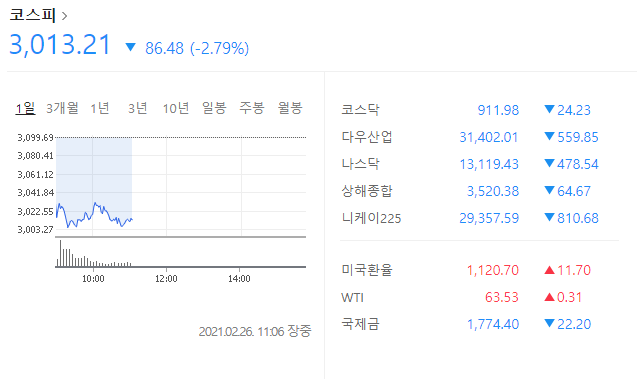Viewport: 640px width, 379px height.
Task: Open the 상해종합 index link
Action: pyautogui.click(x=367, y=191)
